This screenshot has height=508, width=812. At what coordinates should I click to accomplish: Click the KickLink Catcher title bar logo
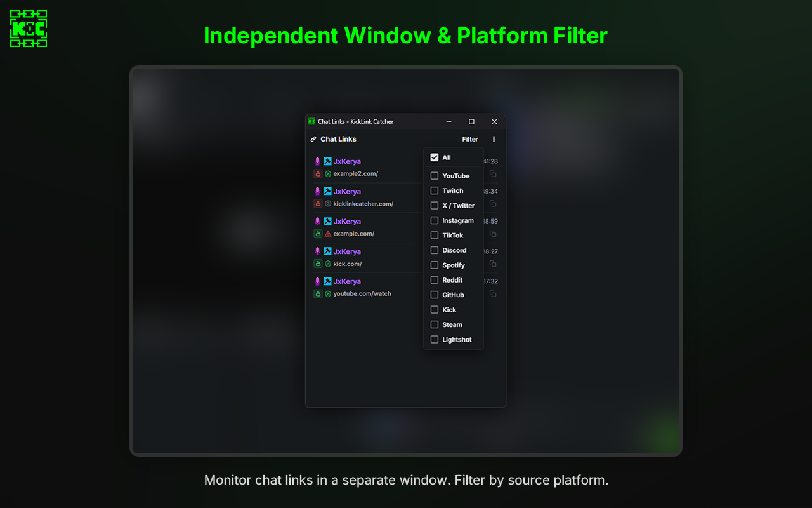click(x=311, y=121)
